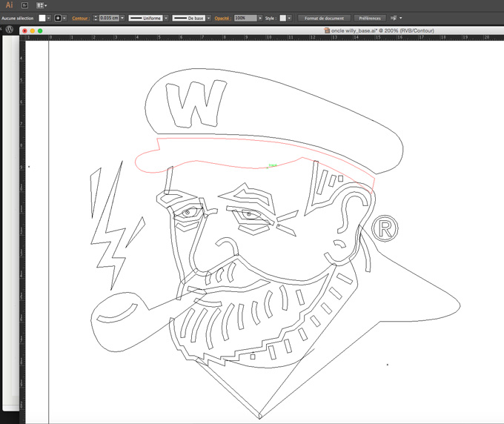Expand the stroke weight dropdown
The height and width of the screenshot is (424, 504).
click(x=122, y=18)
